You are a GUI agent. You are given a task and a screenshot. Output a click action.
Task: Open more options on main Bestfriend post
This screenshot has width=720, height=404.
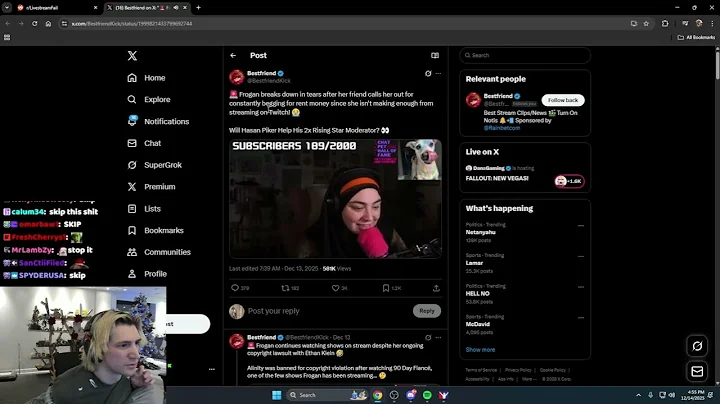click(439, 73)
